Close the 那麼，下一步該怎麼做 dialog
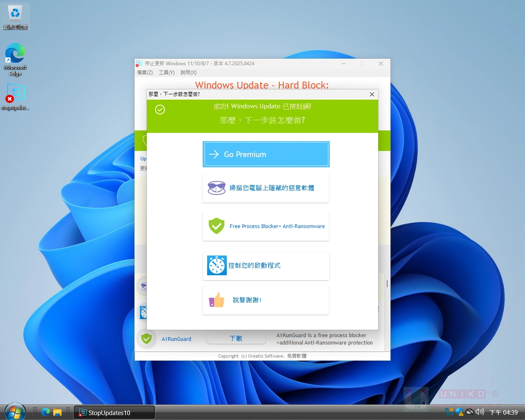The image size is (525, 420). 372,94
